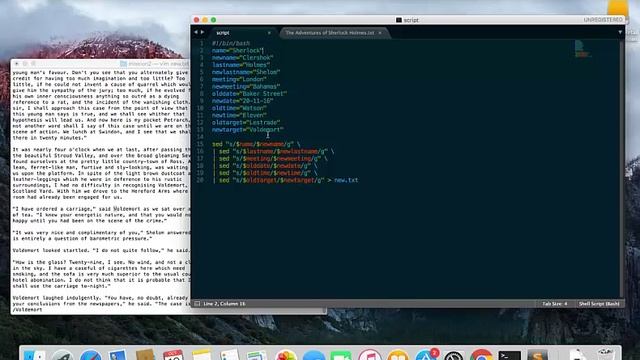Click line number 14 in gutter
The image size is (640, 360).
[200, 137]
